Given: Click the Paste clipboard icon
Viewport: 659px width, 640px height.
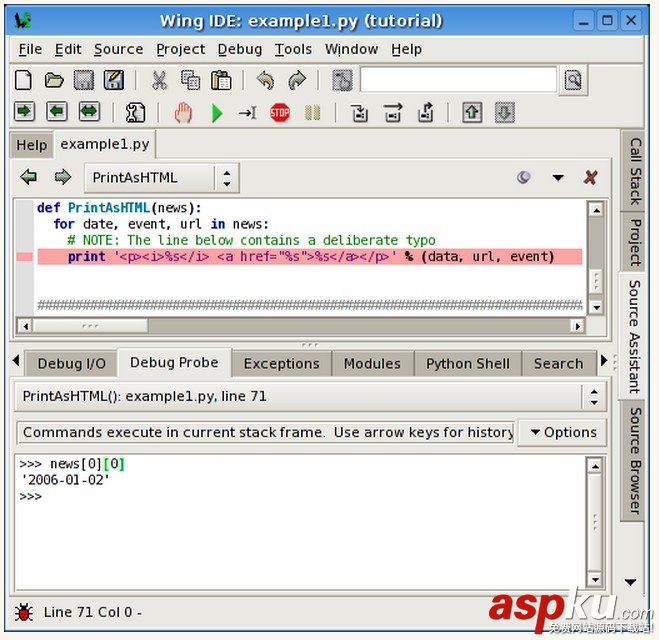Looking at the screenshot, I should 221,80.
